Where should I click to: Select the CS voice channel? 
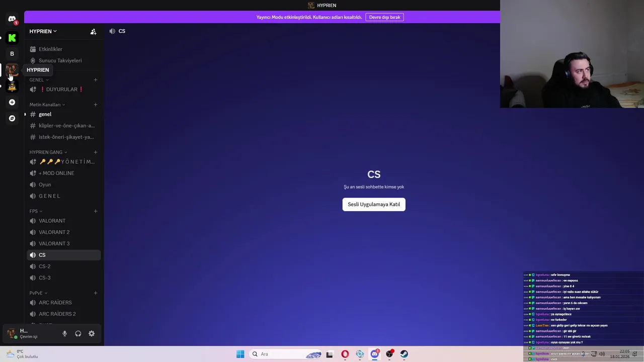pyautogui.click(x=64, y=255)
